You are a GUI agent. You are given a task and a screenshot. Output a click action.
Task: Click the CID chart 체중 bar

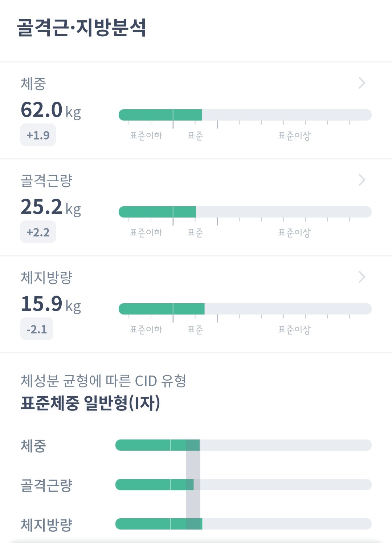point(243,445)
